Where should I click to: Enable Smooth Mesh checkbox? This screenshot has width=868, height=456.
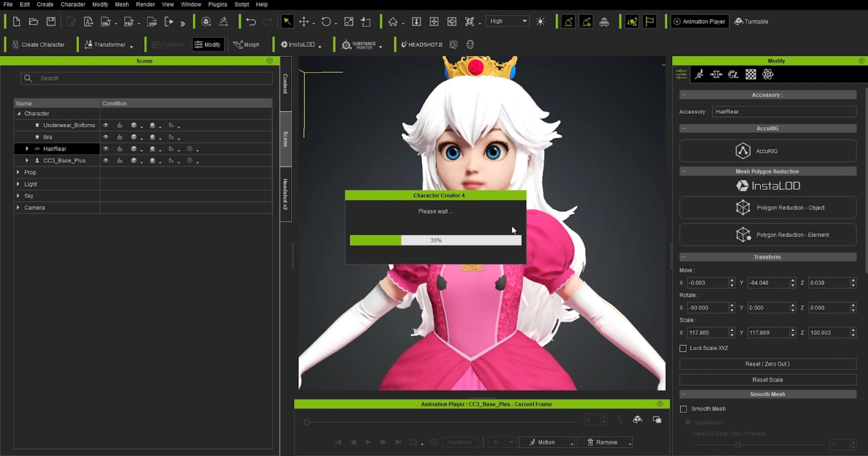[x=684, y=409]
